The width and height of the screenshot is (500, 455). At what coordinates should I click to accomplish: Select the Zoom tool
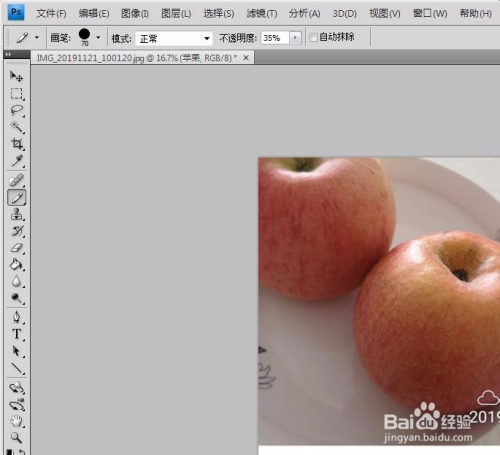16,437
